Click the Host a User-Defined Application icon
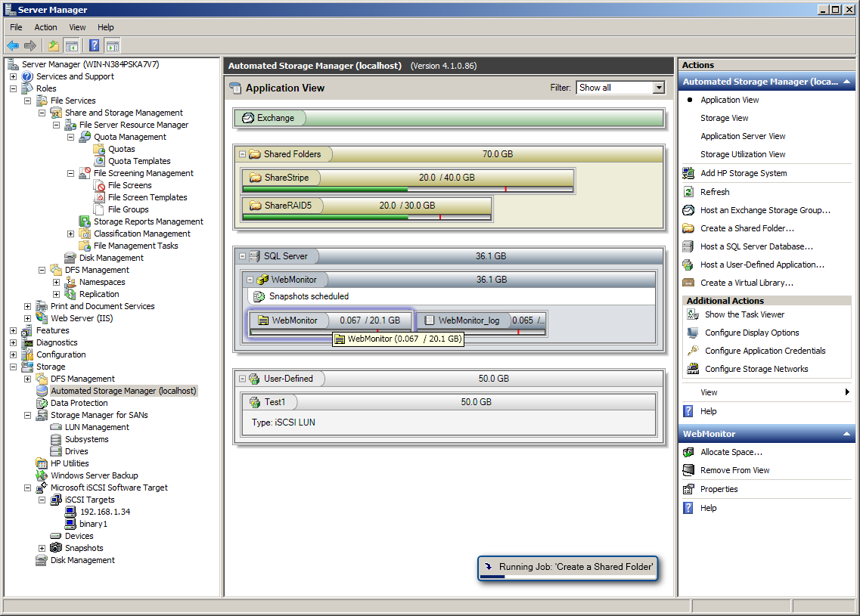 (688, 265)
